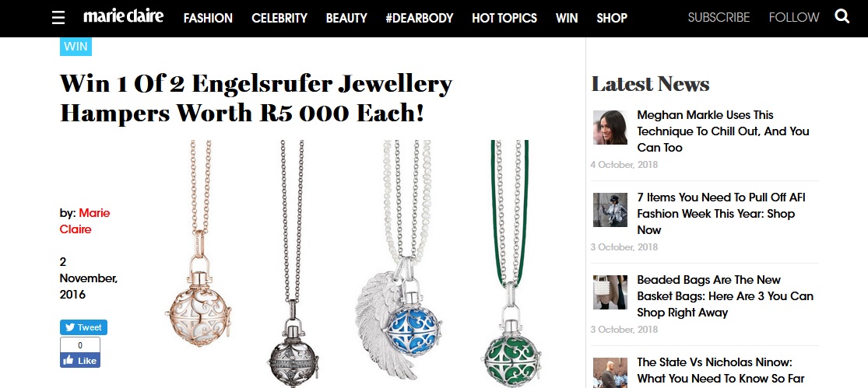Open the CELEBRITY section
868x388 pixels.
[x=279, y=18]
